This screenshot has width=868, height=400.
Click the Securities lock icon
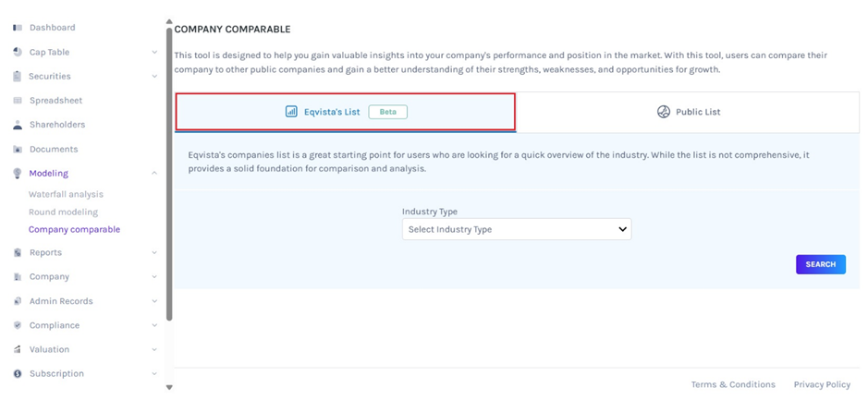(x=18, y=77)
